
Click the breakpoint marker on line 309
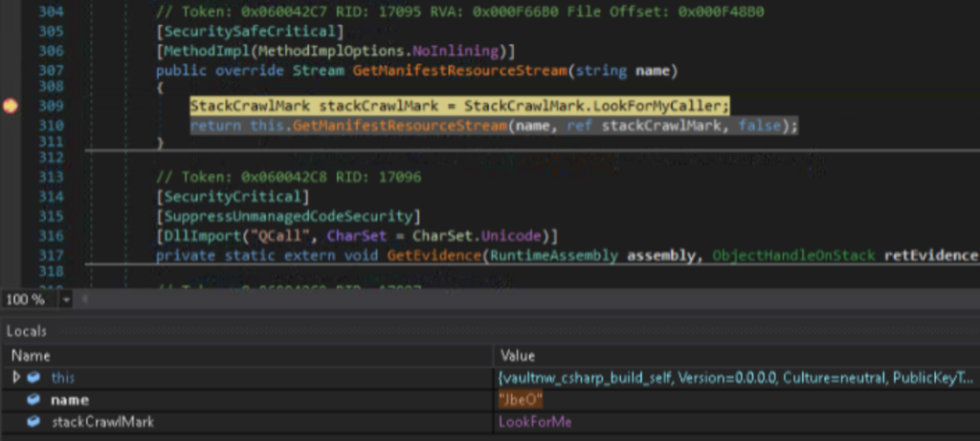coord(11,106)
